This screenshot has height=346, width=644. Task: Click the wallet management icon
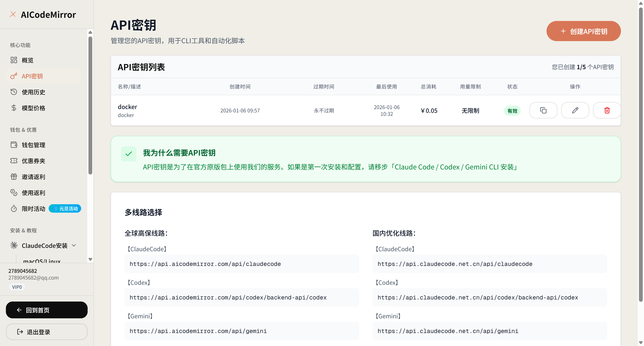(14, 145)
